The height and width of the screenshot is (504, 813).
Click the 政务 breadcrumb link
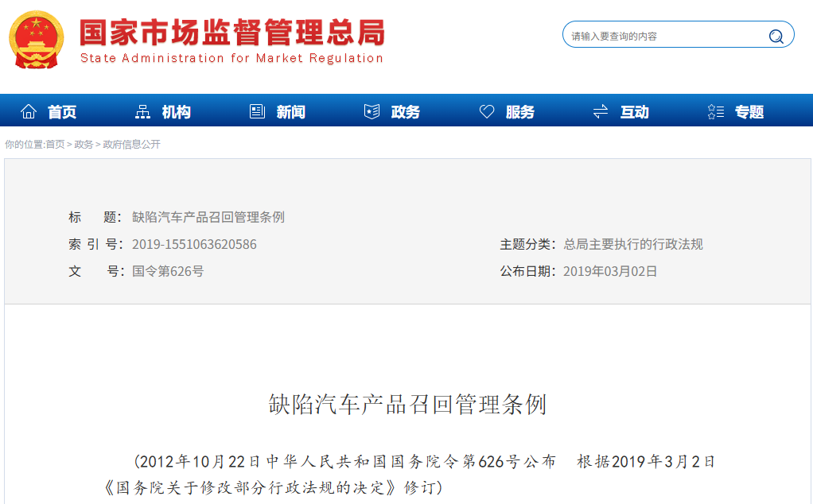click(x=84, y=145)
